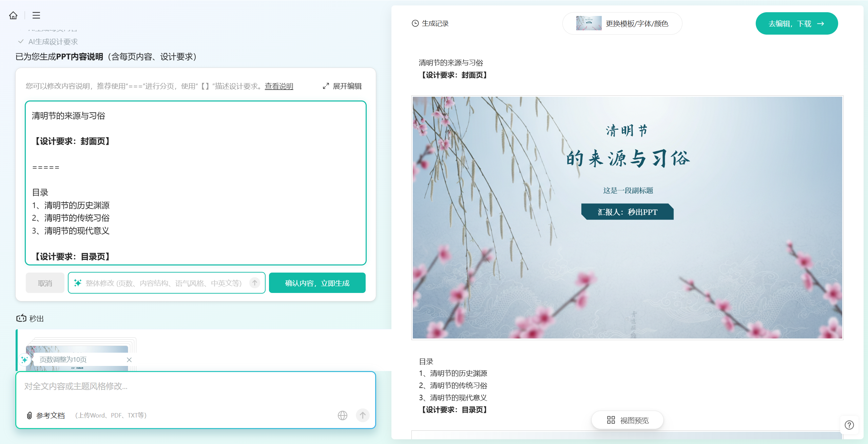
Task: Open the 查看说明 link
Action: (279, 86)
